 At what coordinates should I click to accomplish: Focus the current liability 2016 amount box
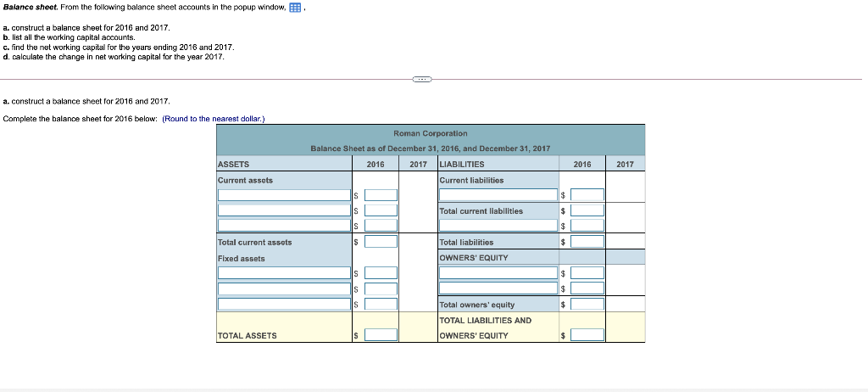587,195
